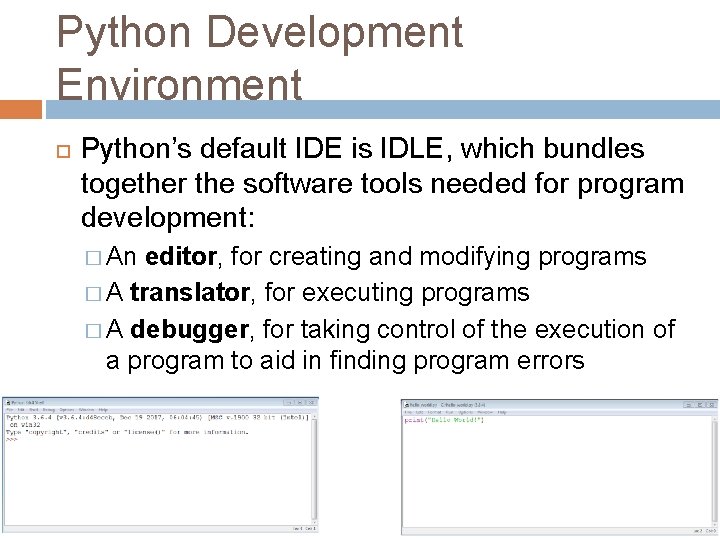Open Options menu in Python Shell window
The height and width of the screenshot is (540, 720).
(x=67, y=410)
